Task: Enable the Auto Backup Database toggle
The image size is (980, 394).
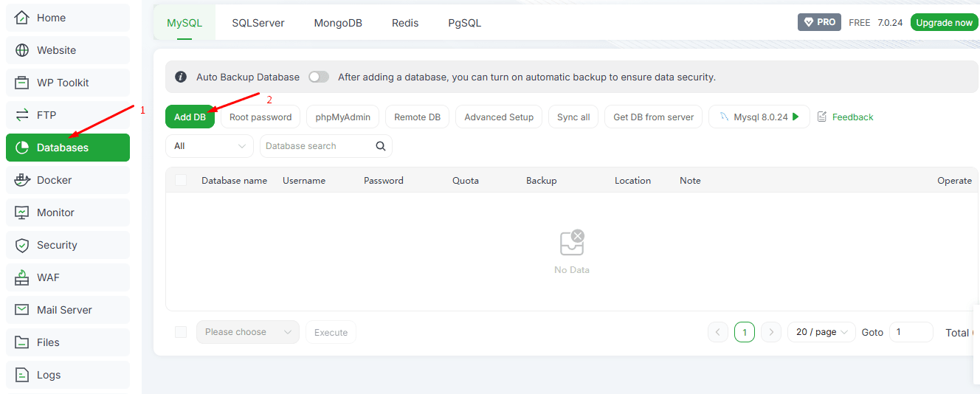Action: (319, 77)
